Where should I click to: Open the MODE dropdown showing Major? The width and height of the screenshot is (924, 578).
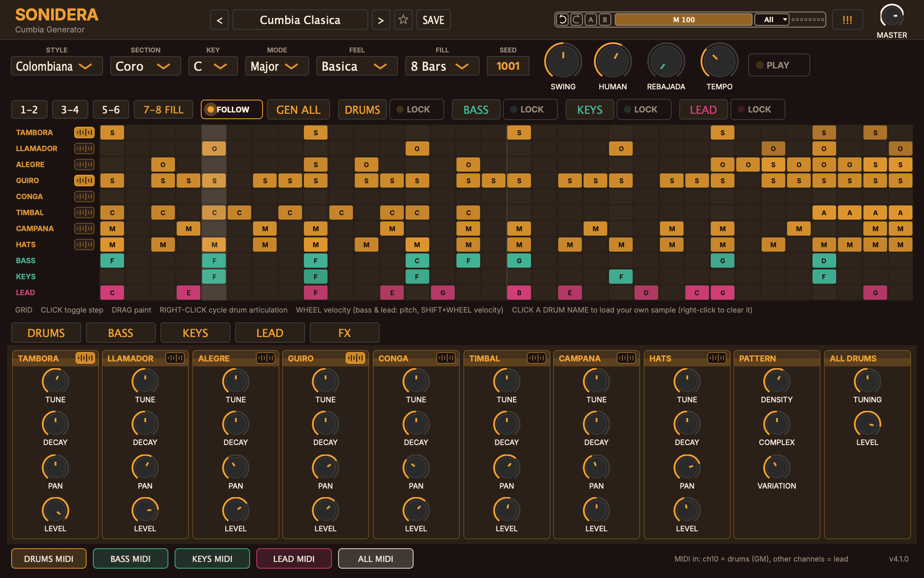tap(277, 66)
